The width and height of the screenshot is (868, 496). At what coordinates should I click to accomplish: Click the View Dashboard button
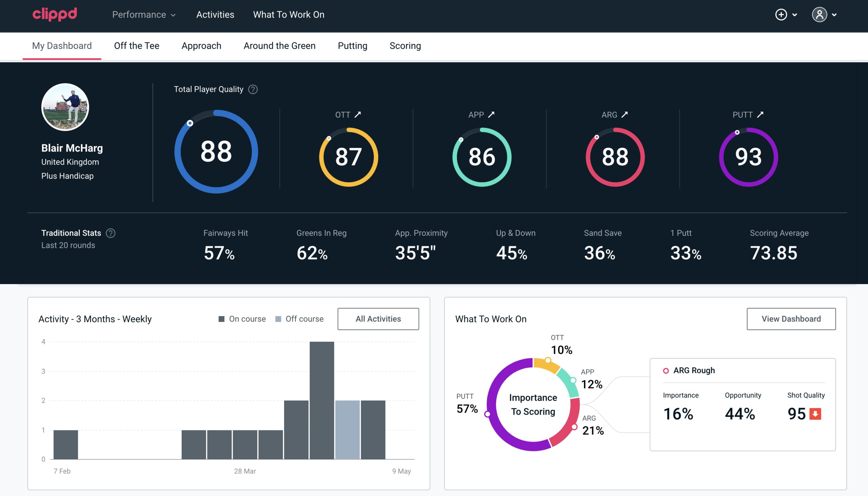(x=791, y=318)
